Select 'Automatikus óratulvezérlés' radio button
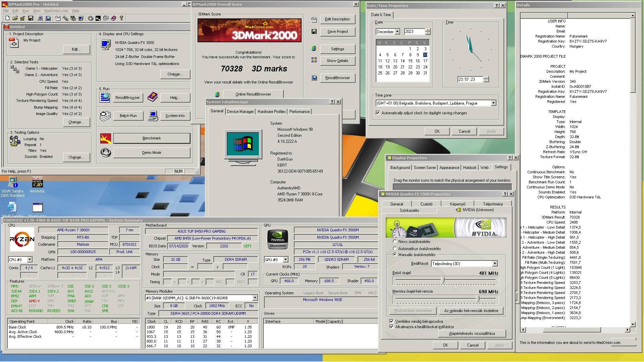This screenshot has height=362, width=644. pos(395,248)
